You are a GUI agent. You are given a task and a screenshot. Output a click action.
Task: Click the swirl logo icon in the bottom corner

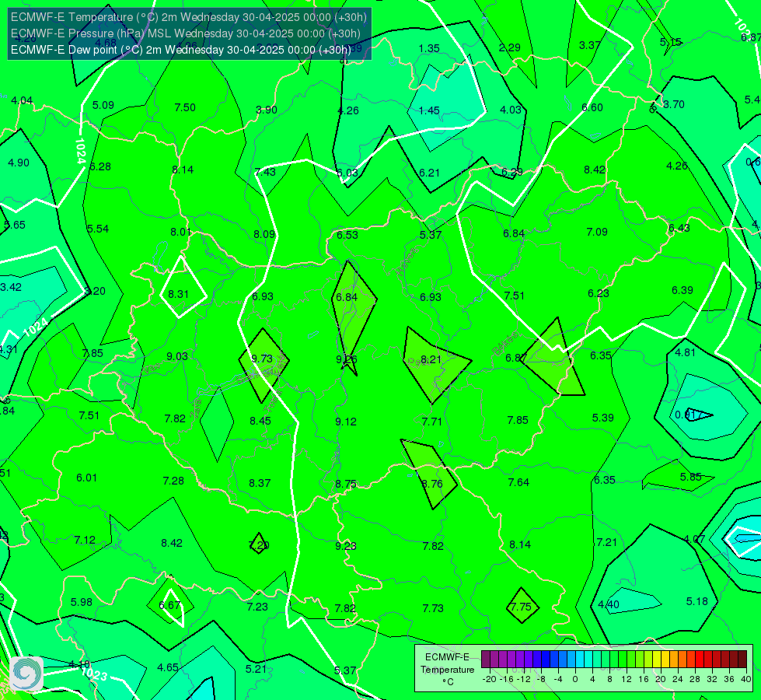pyautogui.click(x=26, y=674)
